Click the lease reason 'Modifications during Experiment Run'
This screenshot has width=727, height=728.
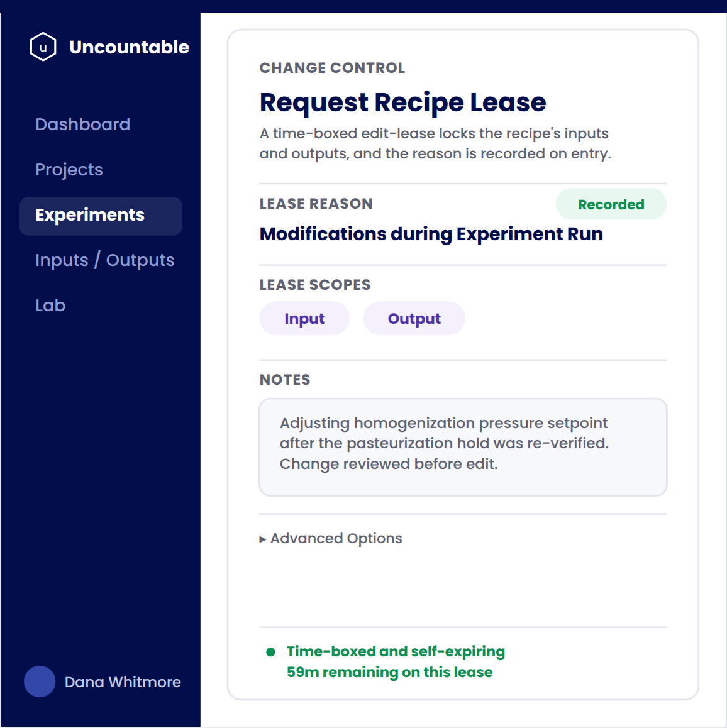coord(431,234)
